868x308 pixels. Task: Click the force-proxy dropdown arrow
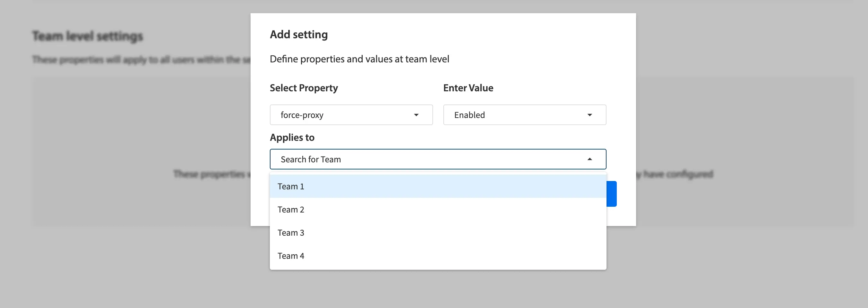[x=416, y=115]
